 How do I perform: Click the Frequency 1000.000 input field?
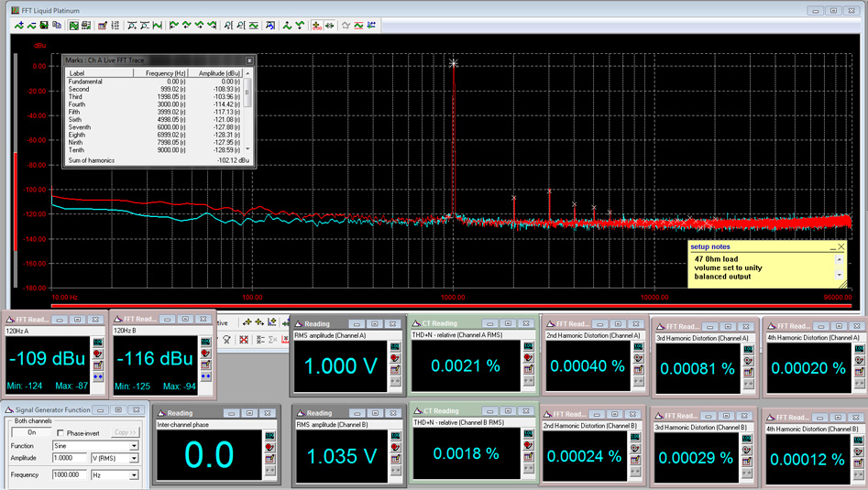coord(70,474)
